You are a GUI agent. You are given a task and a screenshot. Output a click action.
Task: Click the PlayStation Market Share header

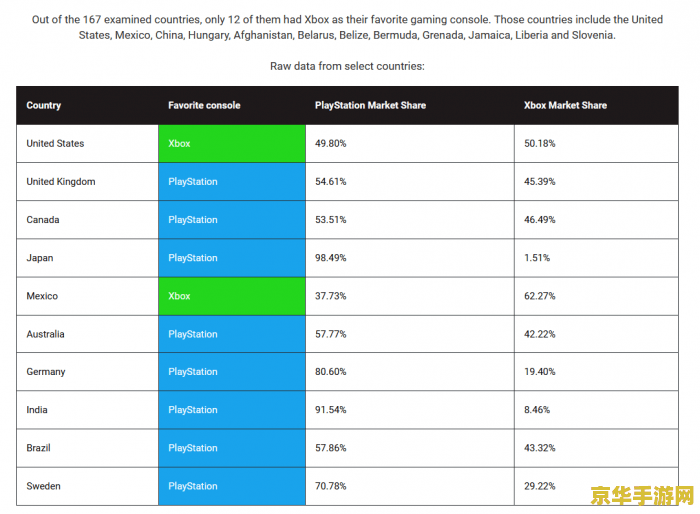[368, 105]
